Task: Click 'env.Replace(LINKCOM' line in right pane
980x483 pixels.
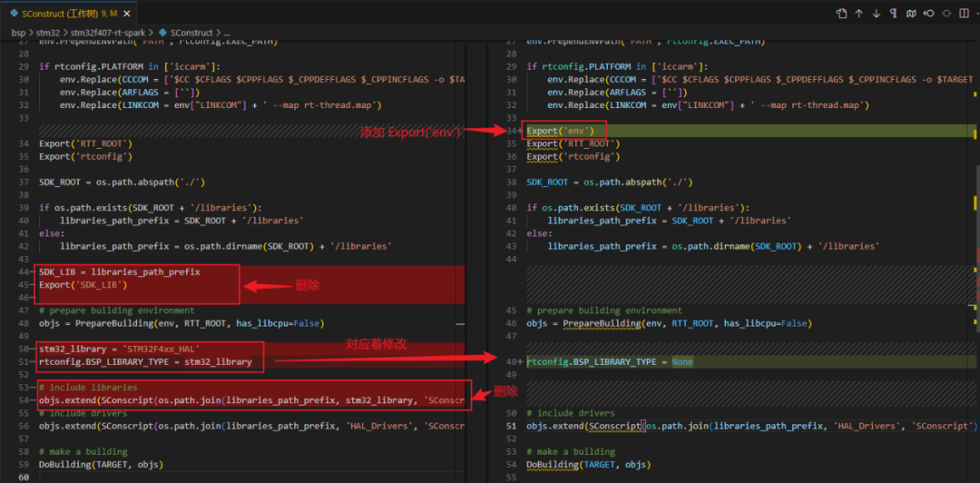Action: (708, 105)
